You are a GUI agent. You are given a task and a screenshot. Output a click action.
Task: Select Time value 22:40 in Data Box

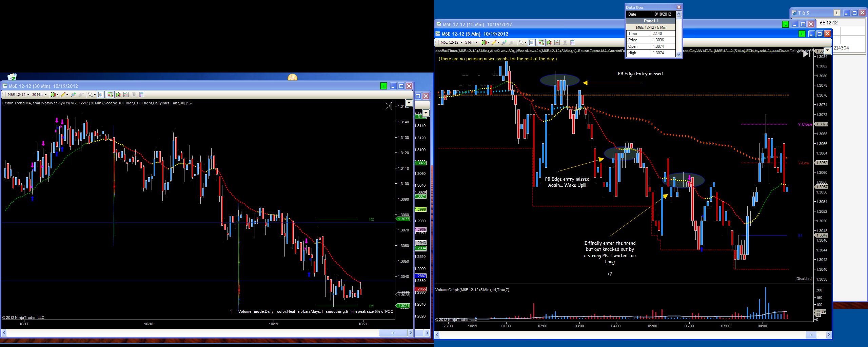click(x=663, y=34)
